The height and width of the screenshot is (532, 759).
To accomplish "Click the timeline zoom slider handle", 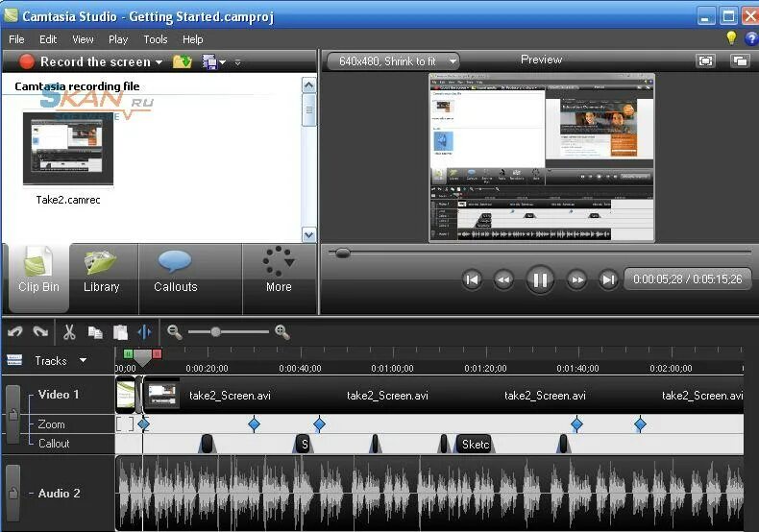I will [216, 331].
